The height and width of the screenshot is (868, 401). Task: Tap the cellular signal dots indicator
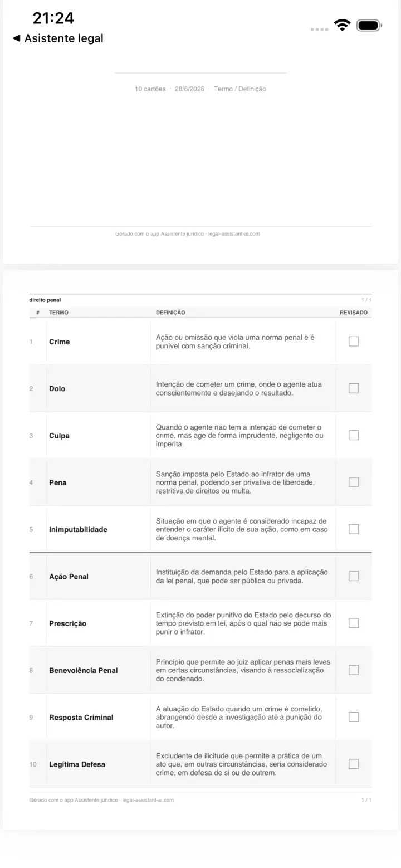[320, 29]
